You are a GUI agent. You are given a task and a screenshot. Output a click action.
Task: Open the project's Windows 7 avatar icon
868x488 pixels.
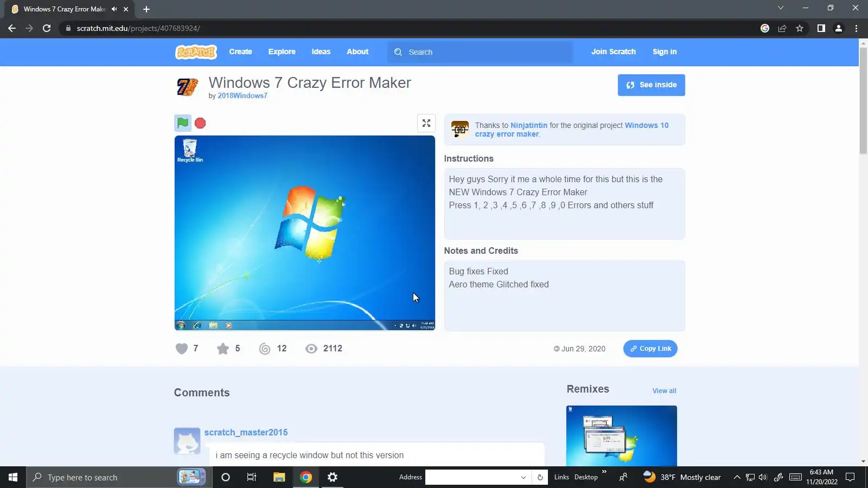coord(188,87)
